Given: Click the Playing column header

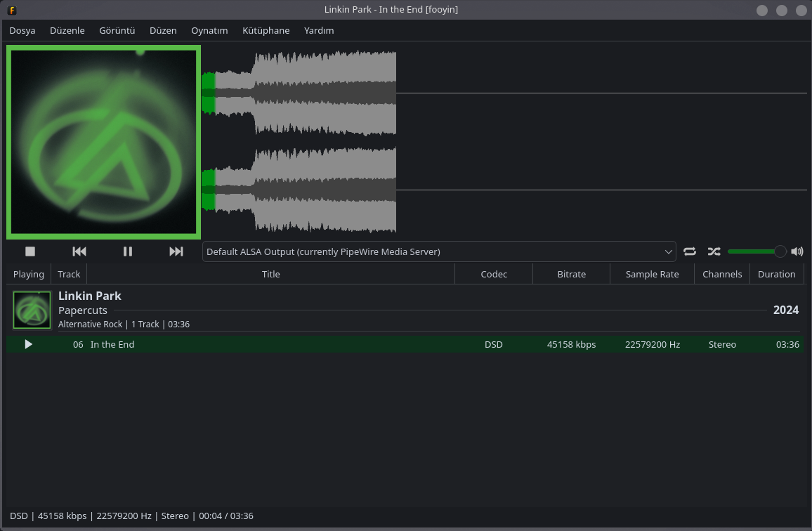Looking at the screenshot, I should 29,274.
